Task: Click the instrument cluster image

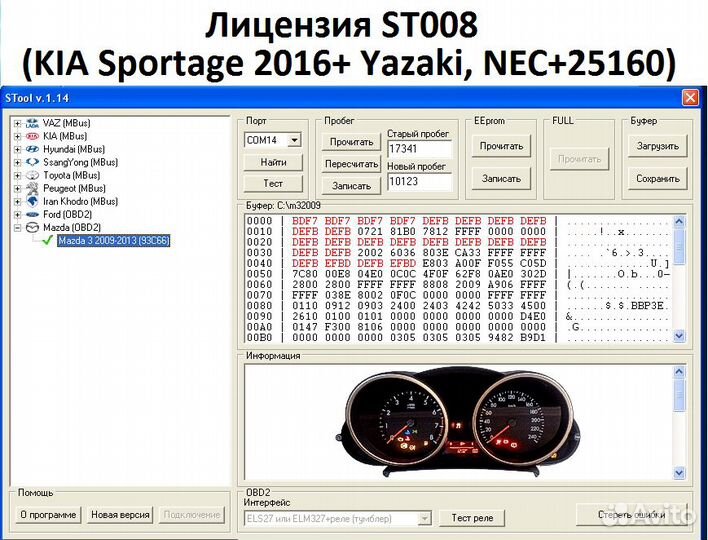Action: (x=460, y=423)
